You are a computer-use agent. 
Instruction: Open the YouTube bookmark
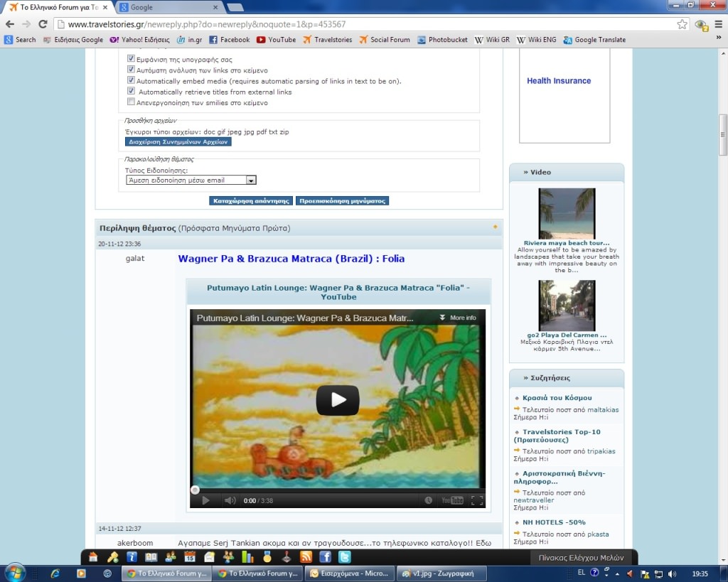coord(277,40)
